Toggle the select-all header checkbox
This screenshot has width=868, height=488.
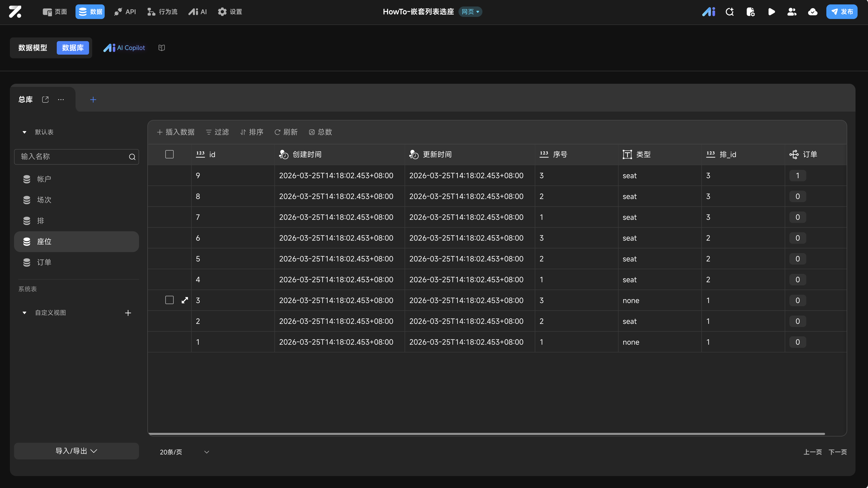tap(169, 154)
